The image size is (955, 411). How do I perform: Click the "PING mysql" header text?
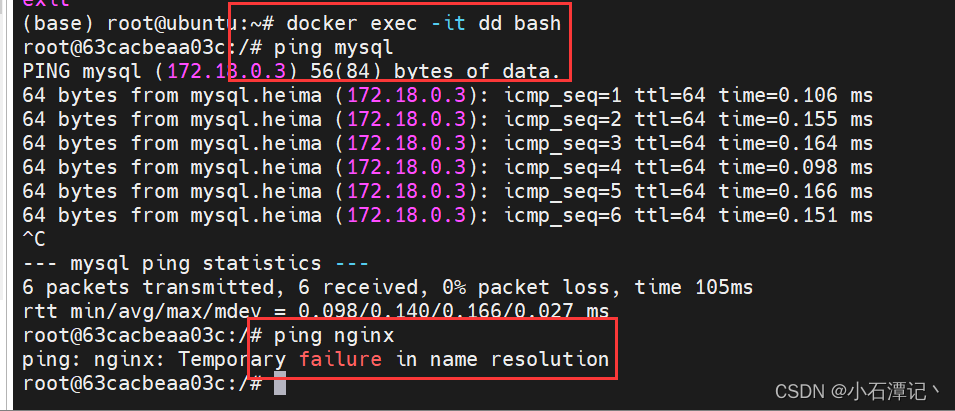[x=82, y=72]
